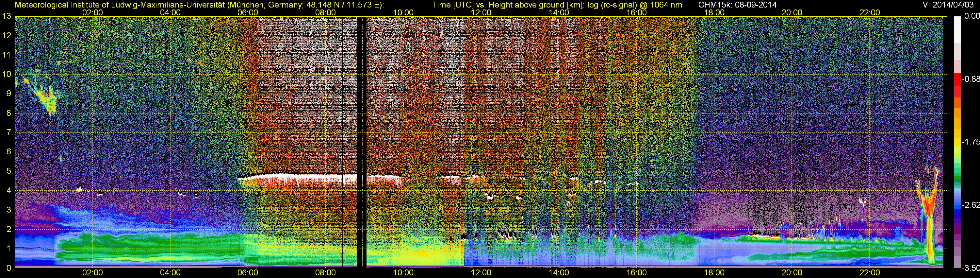Screen dimensions: 980x278
Task: Click 22:00 on the lower time axis
Action: point(870,273)
